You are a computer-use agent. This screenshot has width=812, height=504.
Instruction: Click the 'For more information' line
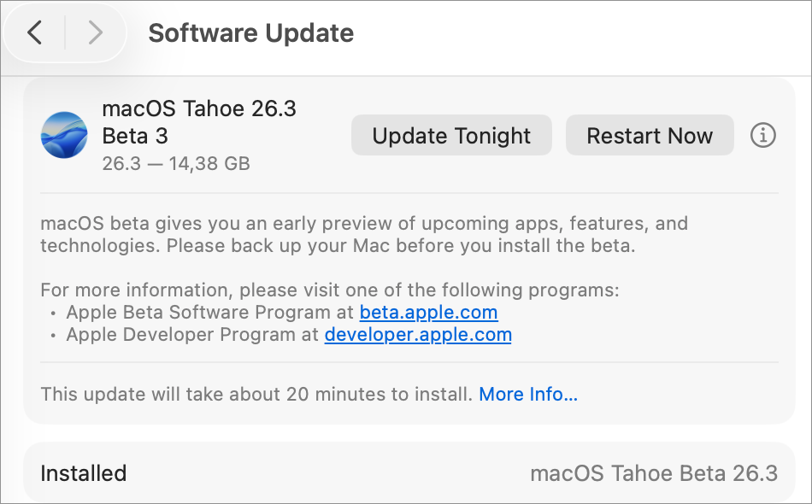click(329, 290)
